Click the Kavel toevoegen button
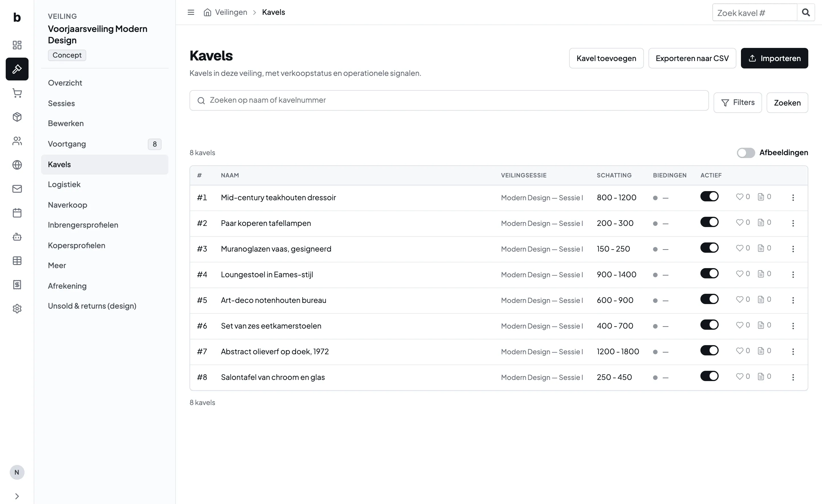This screenshot has height=504, width=822. (x=606, y=58)
